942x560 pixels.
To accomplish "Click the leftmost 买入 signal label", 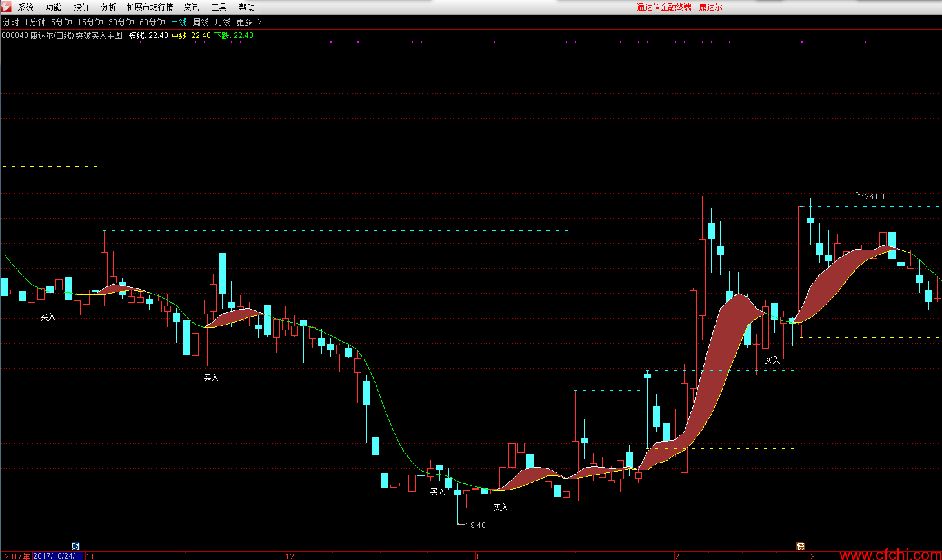I will coord(48,317).
